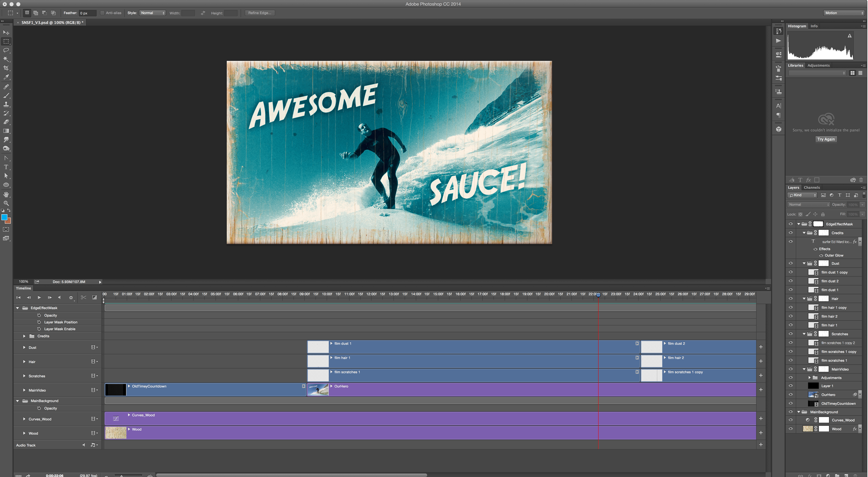
Task: Toggle visibility of film dust 2 layer
Action: click(791, 281)
